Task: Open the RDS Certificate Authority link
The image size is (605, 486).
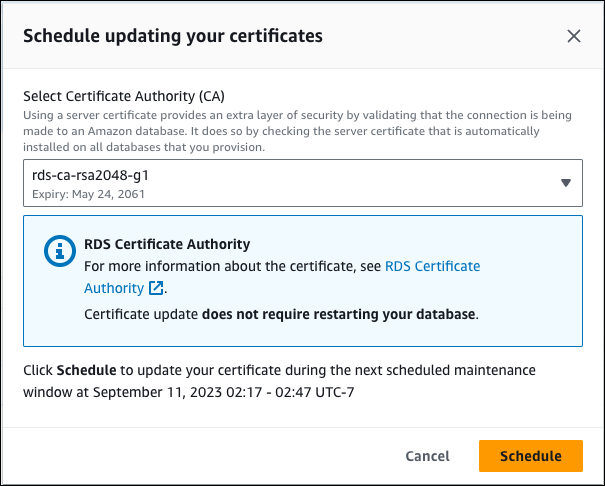Action: tap(432, 266)
